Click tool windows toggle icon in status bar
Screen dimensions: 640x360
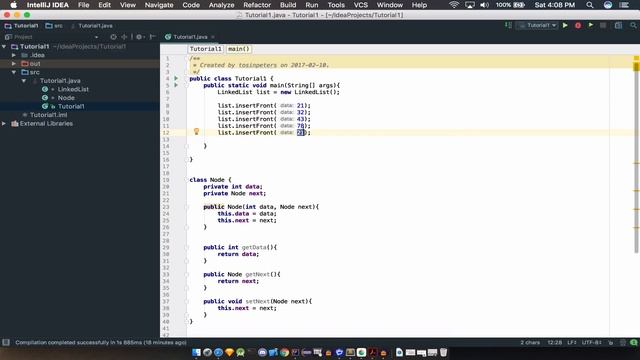(6, 342)
